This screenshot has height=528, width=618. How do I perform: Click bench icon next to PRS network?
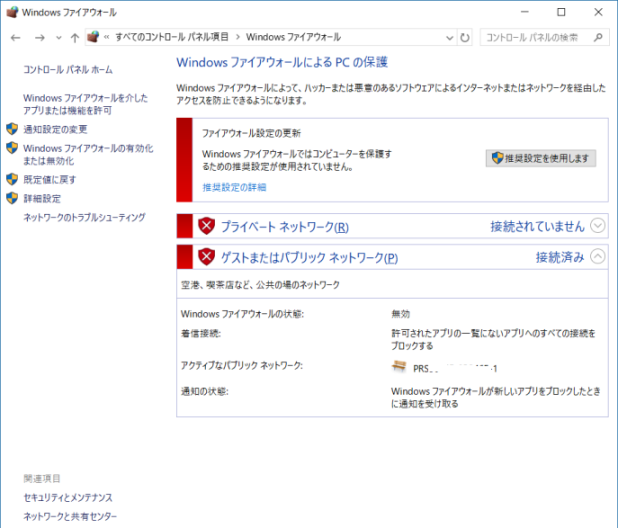coord(399,366)
